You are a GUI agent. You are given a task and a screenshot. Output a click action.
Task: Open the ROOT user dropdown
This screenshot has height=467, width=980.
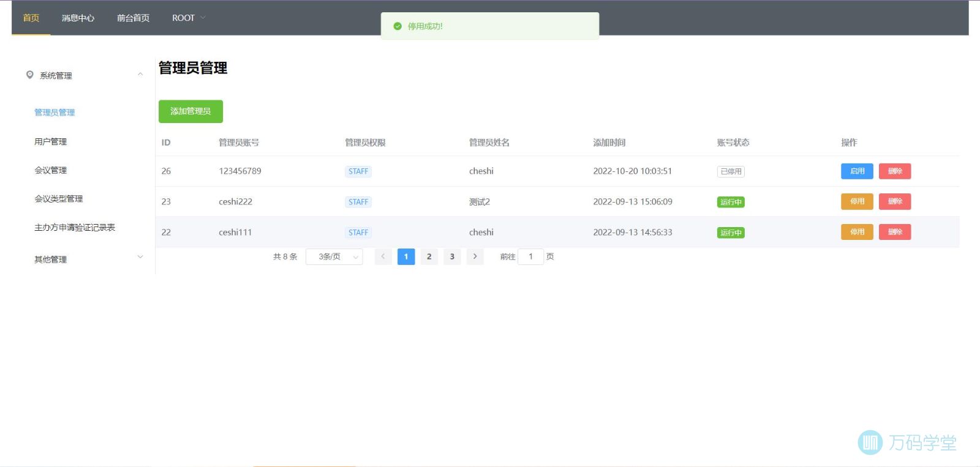click(189, 18)
